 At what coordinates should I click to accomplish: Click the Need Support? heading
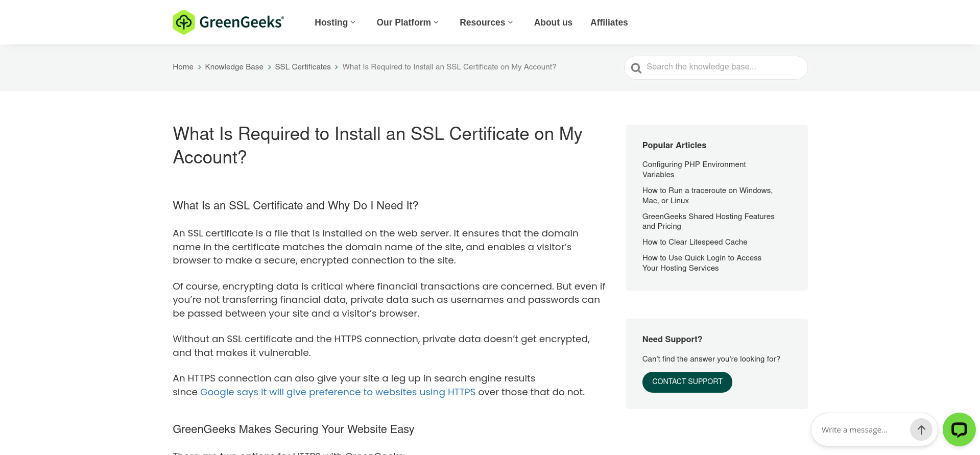tap(672, 339)
